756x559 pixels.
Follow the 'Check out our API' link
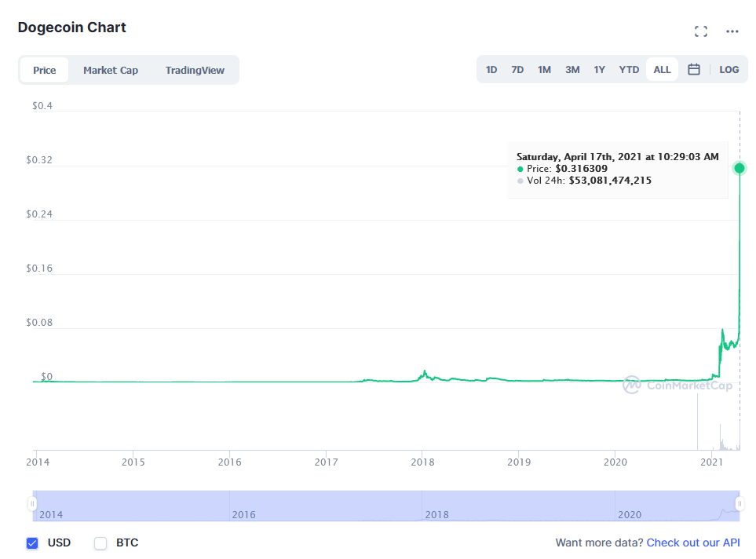(693, 543)
